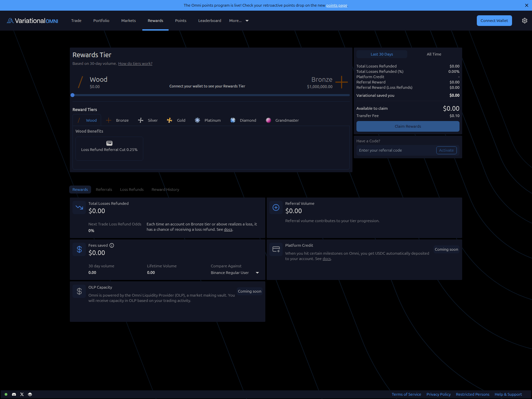Switch stats to All Time
This screenshot has width=532, height=399.
[434, 54]
